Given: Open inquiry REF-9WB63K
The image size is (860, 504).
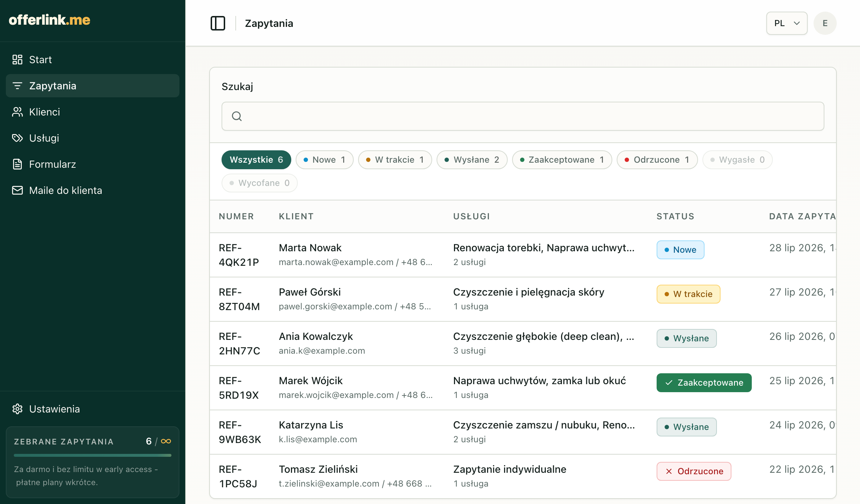Looking at the screenshot, I should [240, 432].
